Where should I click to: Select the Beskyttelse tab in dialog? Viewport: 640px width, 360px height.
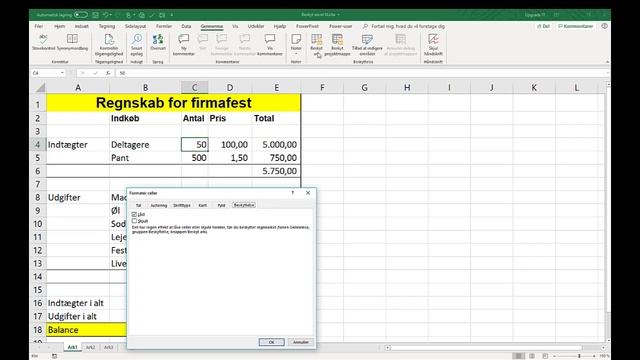coord(244,205)
